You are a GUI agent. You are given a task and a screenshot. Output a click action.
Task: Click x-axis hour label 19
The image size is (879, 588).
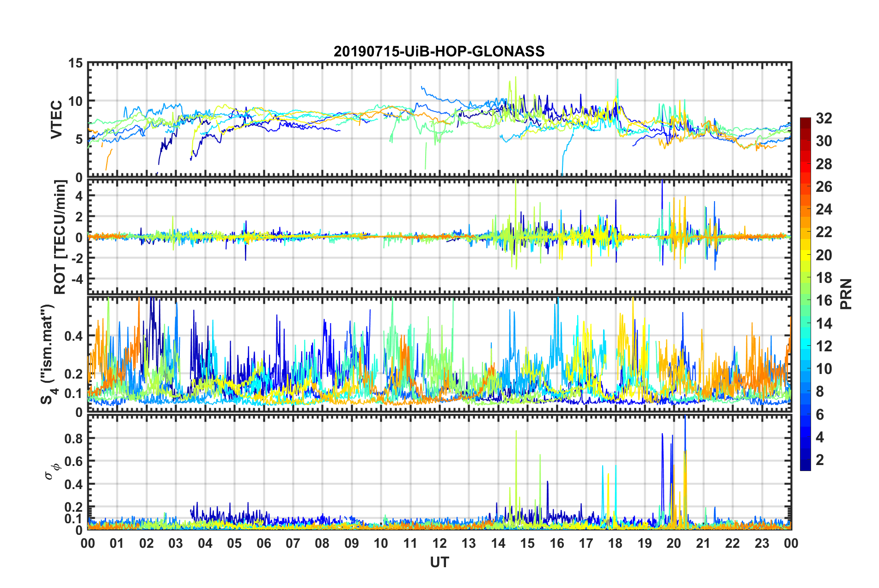click(645, 543)
